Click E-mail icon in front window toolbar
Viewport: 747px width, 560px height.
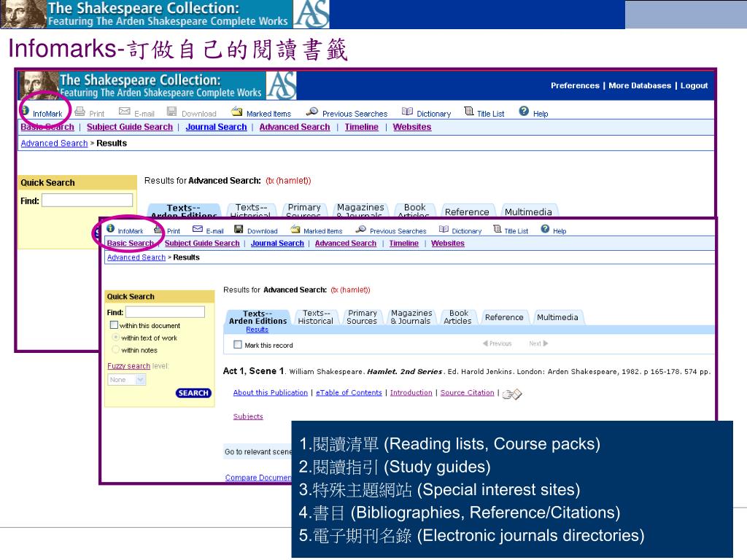[x=198, y=229]
